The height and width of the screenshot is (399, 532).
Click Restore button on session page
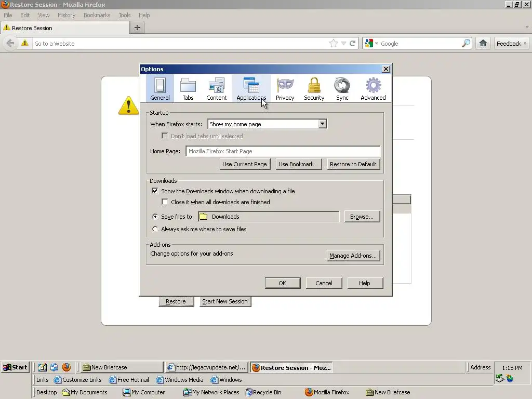coord(176,301)
